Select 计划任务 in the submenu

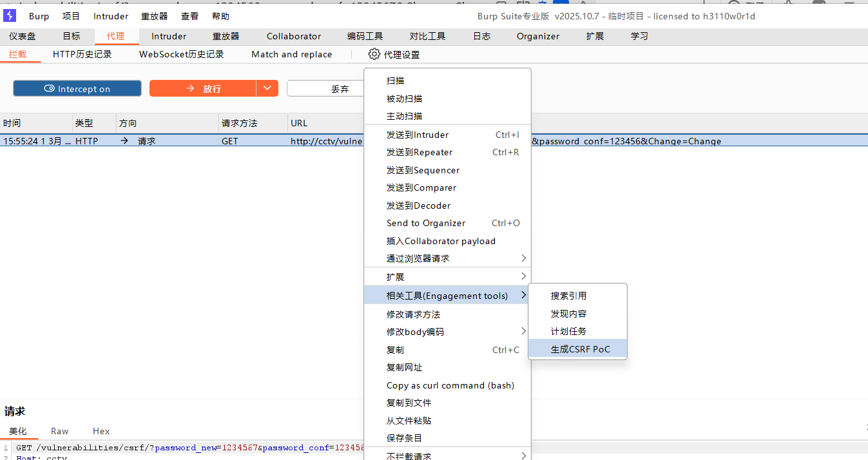click(577, 331)
